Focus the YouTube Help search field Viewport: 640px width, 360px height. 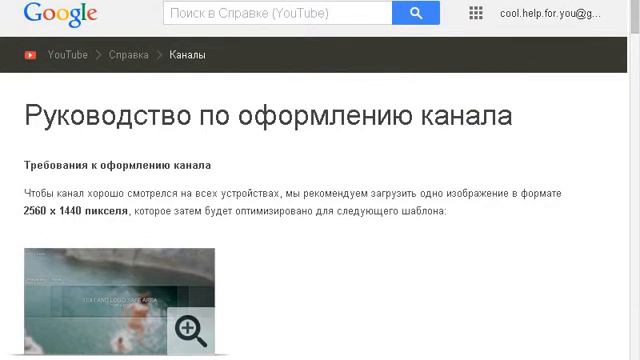278,13
